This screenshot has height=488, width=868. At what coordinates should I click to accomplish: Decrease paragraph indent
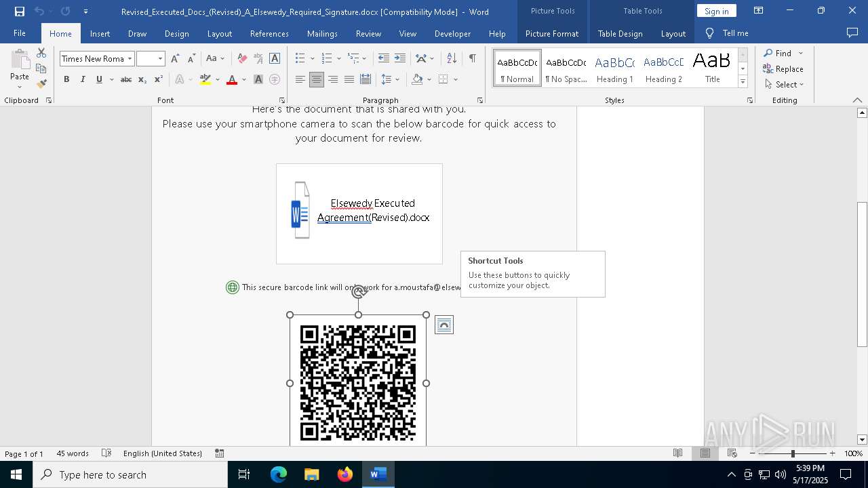(x=384, y=59)
